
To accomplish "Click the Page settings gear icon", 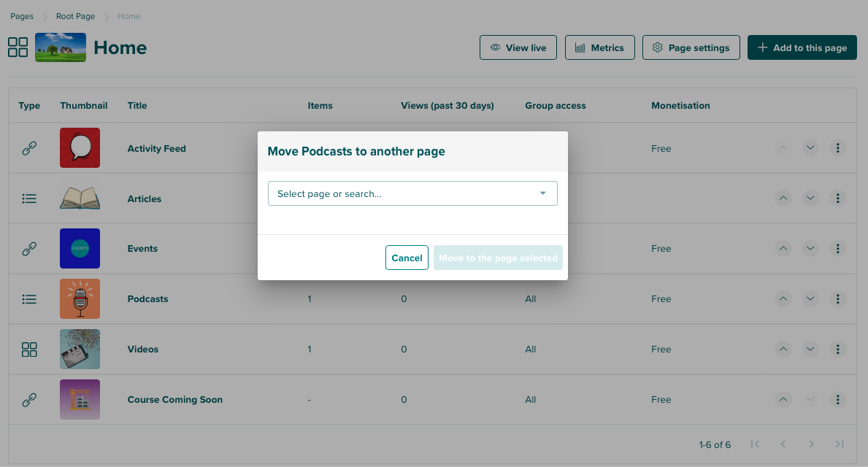I will tap(658, 47).
